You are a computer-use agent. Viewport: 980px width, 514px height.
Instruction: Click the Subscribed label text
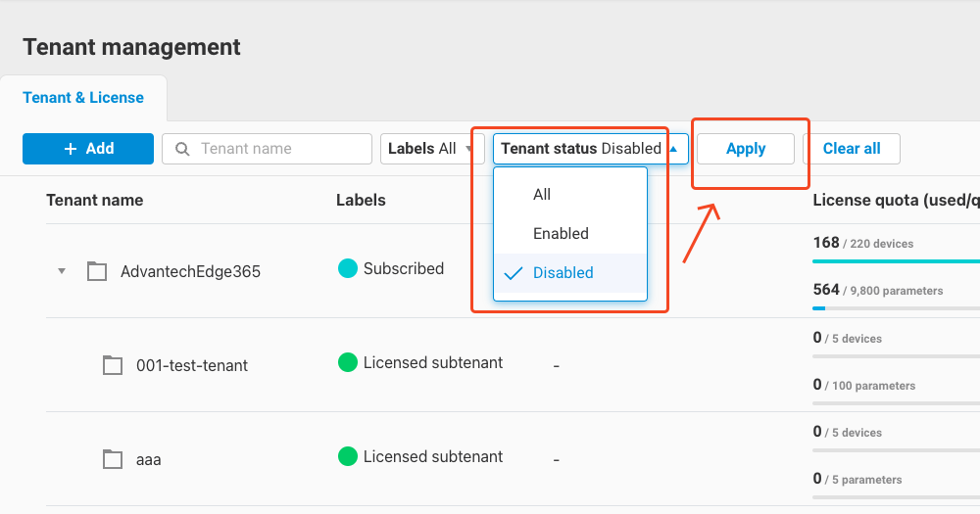tap(404, 268)
